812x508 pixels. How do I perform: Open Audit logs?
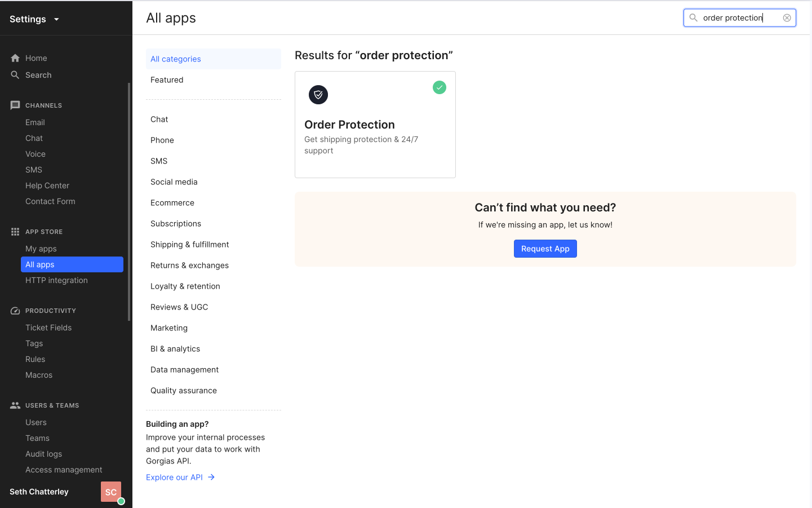tap(44, 454)
